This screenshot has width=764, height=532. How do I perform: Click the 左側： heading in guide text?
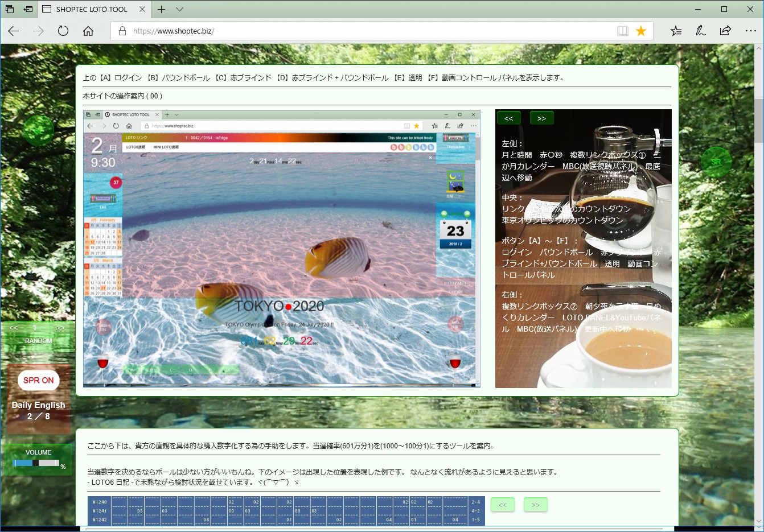click(512, 144)
